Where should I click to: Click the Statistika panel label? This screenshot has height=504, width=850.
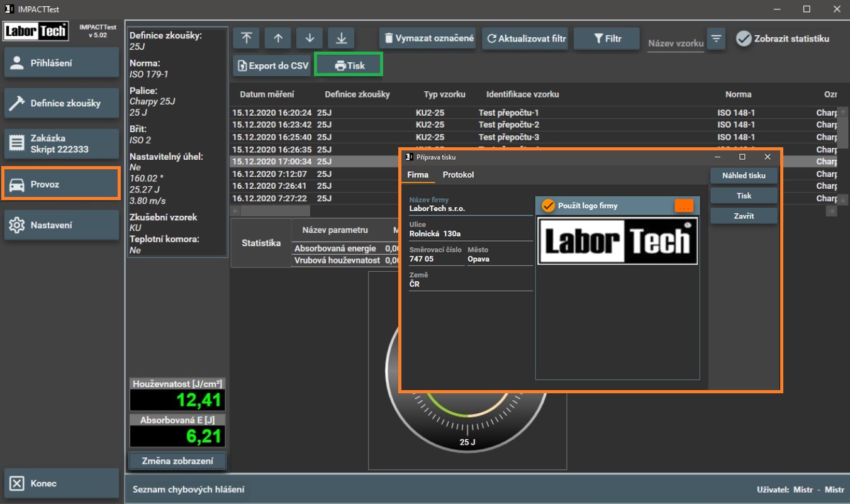261,243
